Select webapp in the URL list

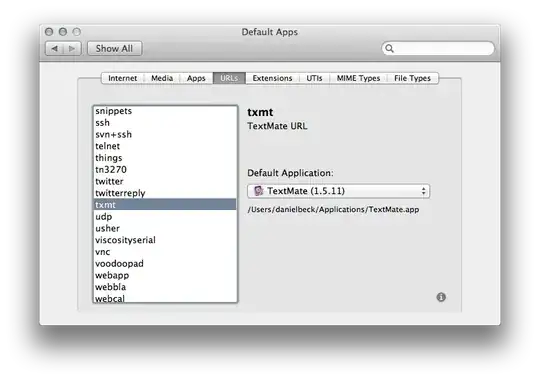pos(165,275)
